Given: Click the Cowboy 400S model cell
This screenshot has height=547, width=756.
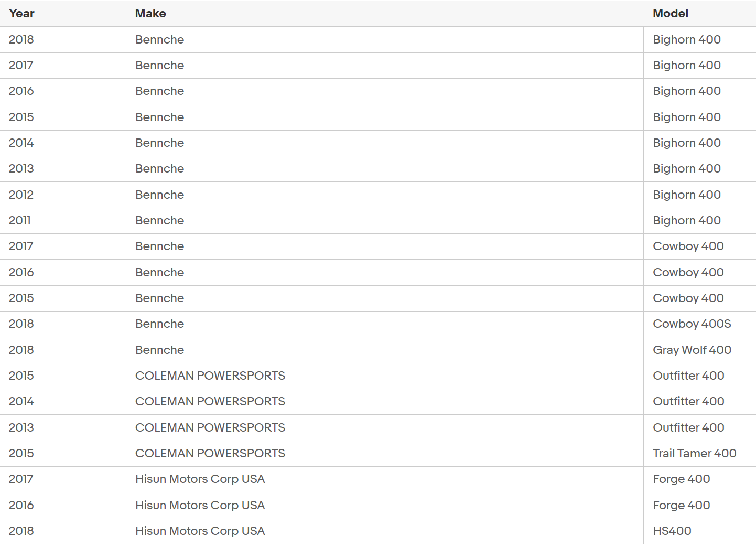Looking at the screenshot, I should 692,324.
